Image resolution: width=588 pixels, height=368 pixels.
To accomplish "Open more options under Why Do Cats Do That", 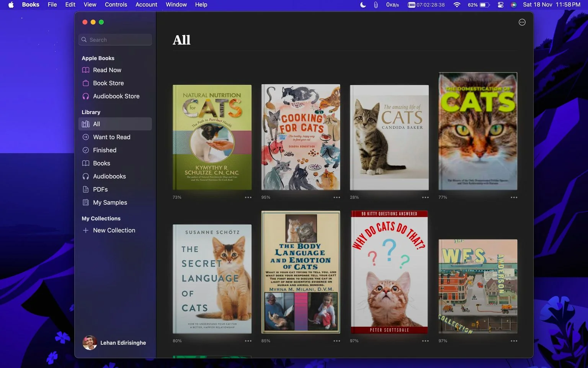I will coord(425,341).
